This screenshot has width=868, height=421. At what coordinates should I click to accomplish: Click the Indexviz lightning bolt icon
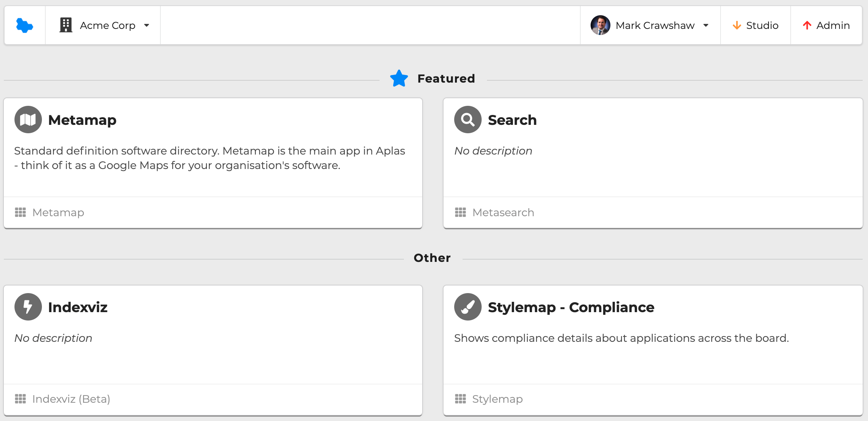pos(28,307)
